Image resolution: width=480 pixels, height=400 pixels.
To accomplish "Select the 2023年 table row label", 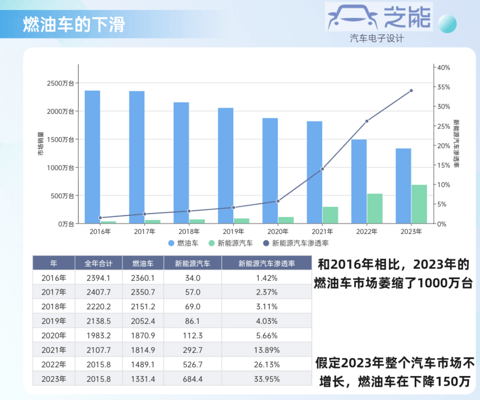I will (54, 379).
